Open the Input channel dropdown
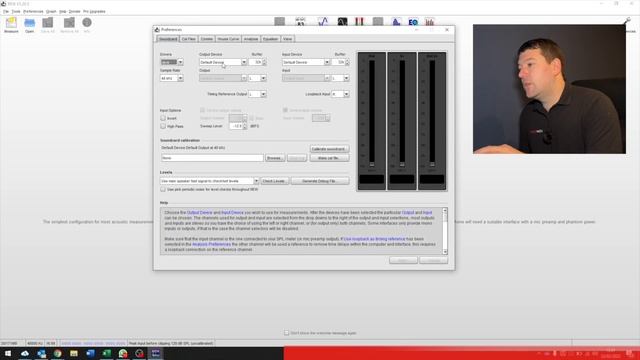This screenshot has width=640, height=360. click(x=340, y=78)
